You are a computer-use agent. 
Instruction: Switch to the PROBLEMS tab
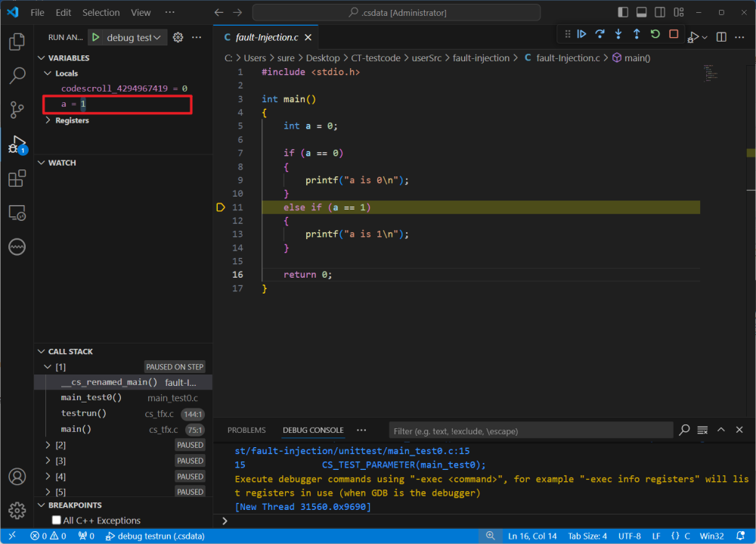(x=246, y=430)
